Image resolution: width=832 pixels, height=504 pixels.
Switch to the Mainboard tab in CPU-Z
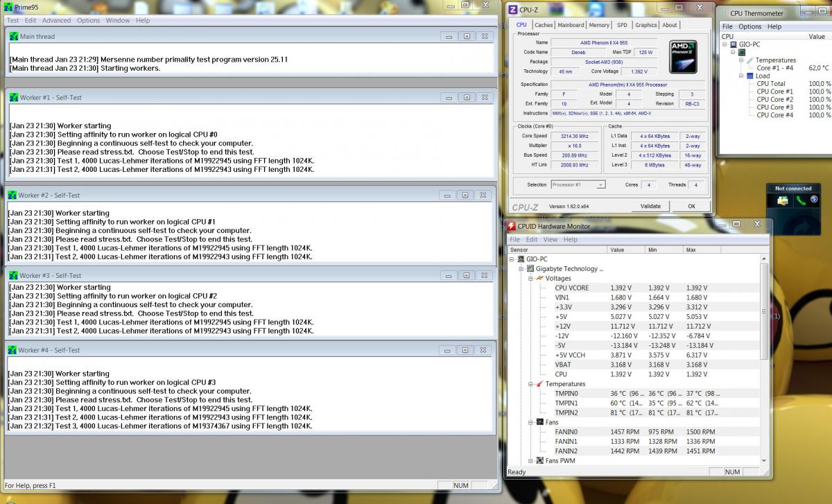pos(571,25)
